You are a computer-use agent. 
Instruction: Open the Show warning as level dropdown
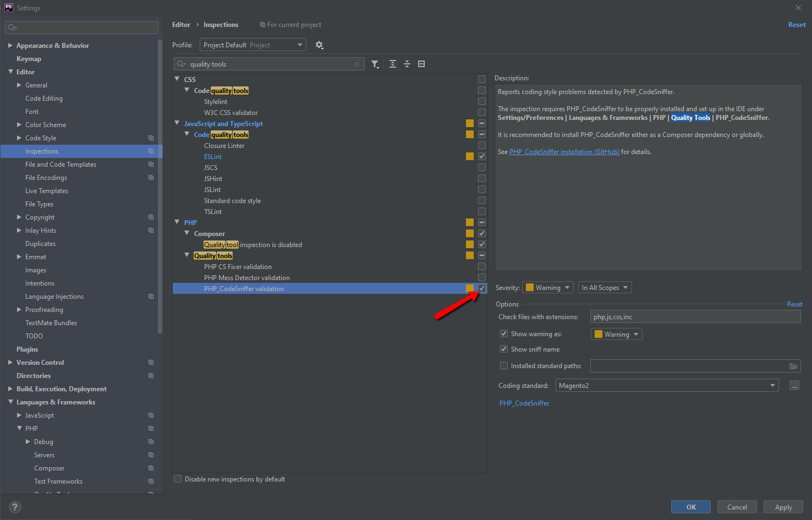(617, 334)
